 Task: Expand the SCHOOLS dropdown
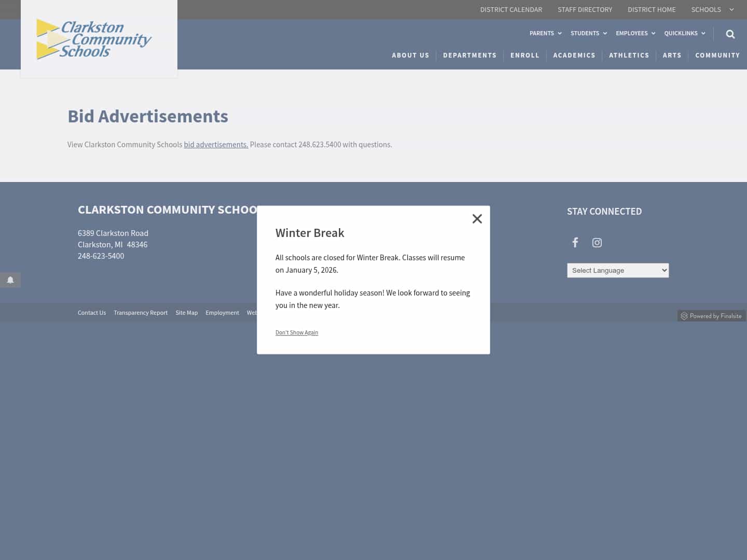tap(712, 9)
